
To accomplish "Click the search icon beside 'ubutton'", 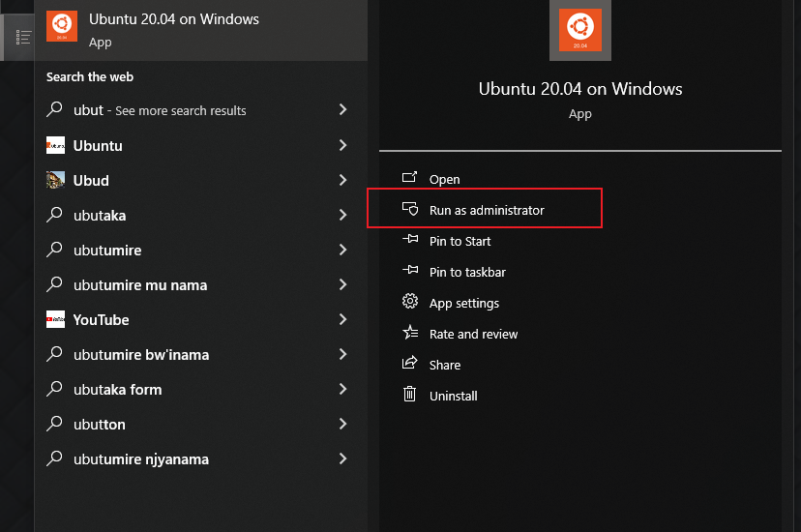I will pyautogui.click(x=55, y=424).
